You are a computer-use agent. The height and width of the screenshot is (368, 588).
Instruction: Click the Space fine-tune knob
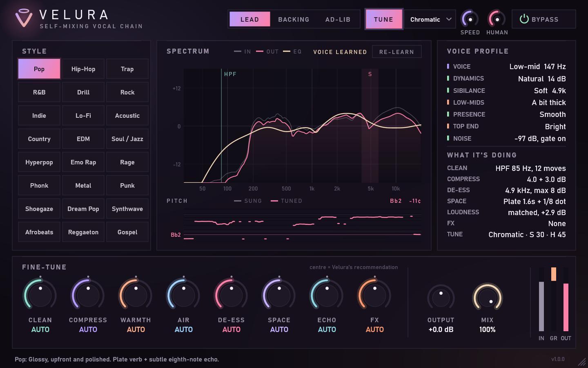point(279,294)
